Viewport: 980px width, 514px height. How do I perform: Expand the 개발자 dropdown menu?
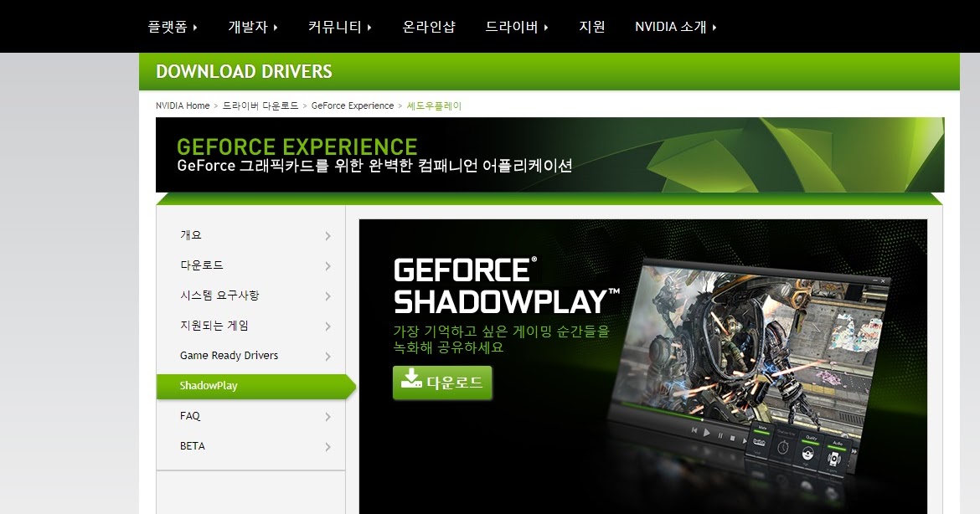pos(253,27)
